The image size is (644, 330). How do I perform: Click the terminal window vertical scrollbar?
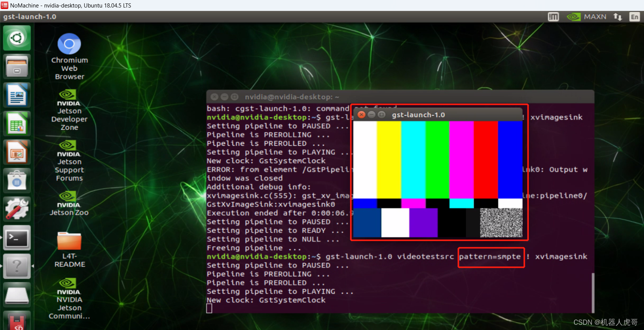pos(593,293)
